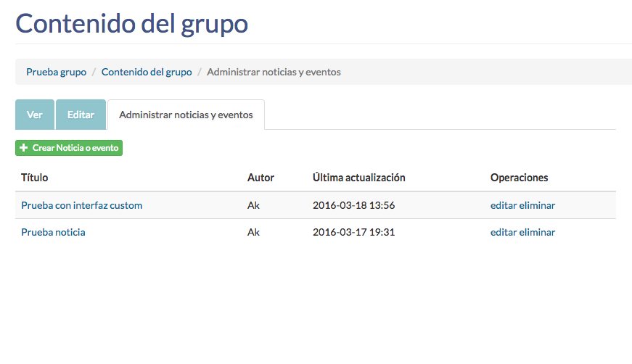Viewport: 632px width, 364px height.
Task: Click the Última actualización column header
Action: tap(358, 178)
